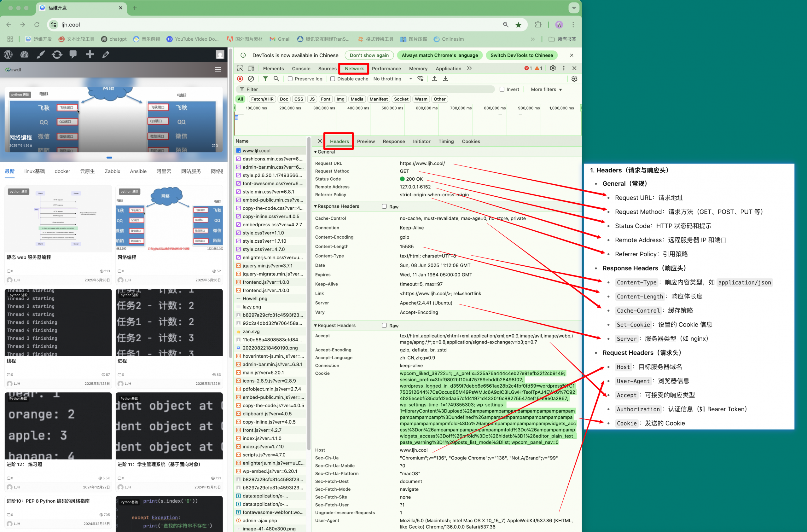Viewport: 807px width, 532px height.
Task: Open the No throttling dropdown
Action: click(x=393, y=79)
